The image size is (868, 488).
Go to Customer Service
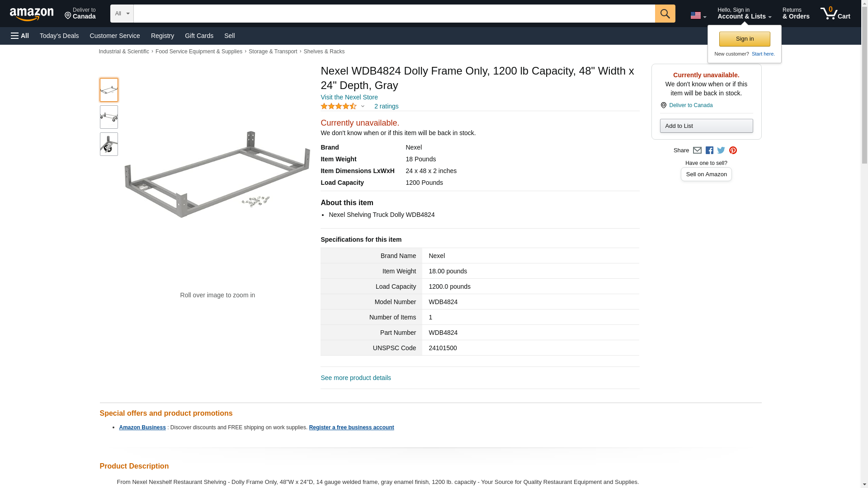point(115,36)
